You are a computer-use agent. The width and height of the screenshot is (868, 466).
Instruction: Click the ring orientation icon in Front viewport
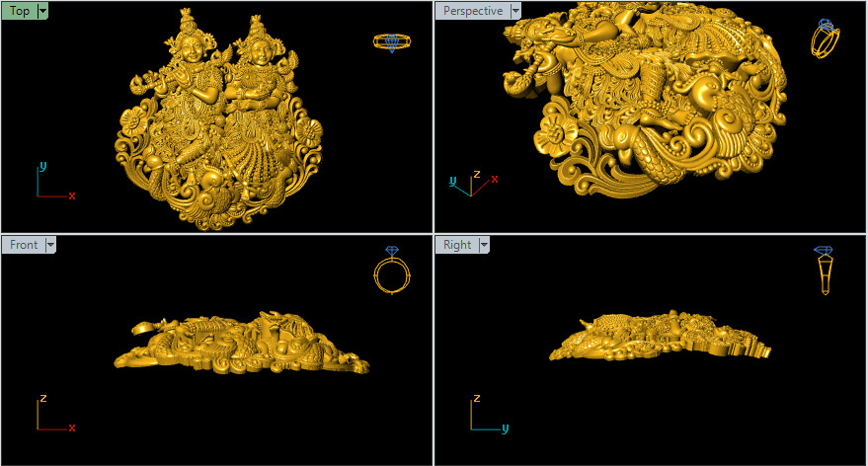(392, 270)
